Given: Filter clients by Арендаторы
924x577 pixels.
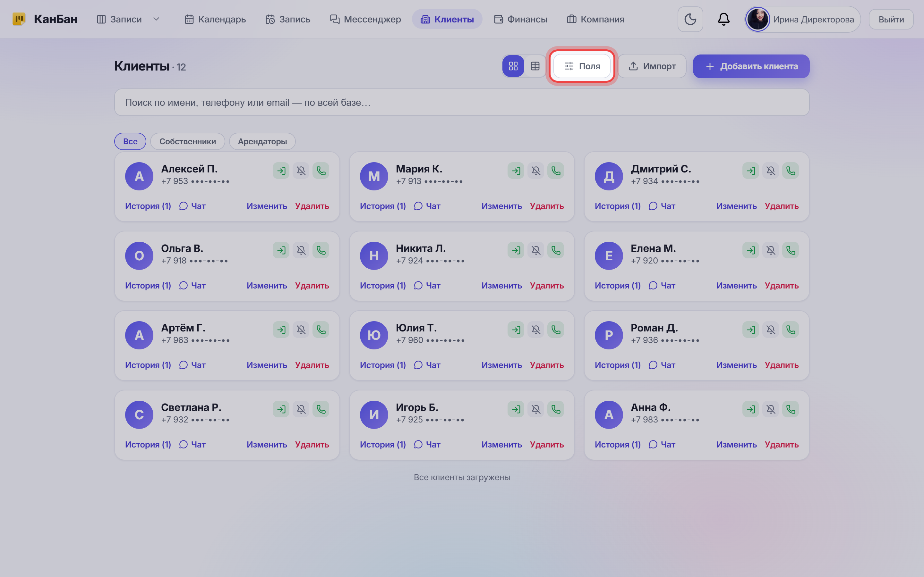Looking at the screenshot, I should [262, 141].
